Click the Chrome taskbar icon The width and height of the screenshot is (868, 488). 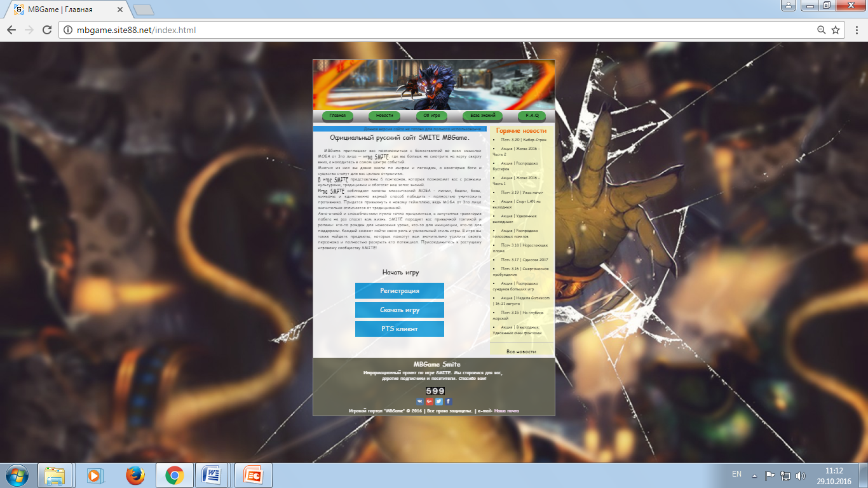[x=175, y=475]
